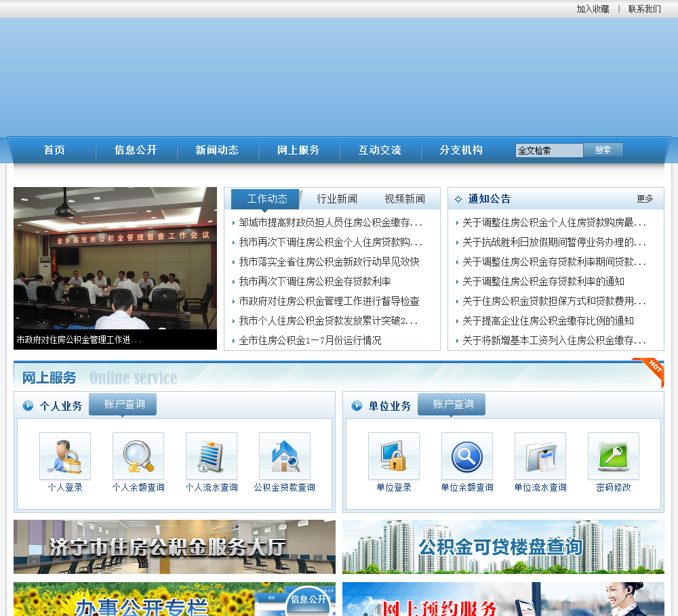Open the 单位流水查询 folder icon
678x616 pixels.
point(540,456)
